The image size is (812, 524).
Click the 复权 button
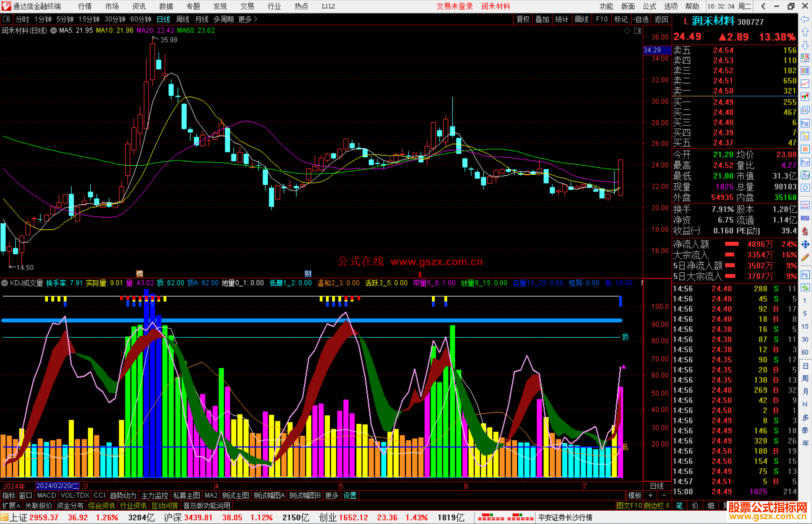click(523, 19)
